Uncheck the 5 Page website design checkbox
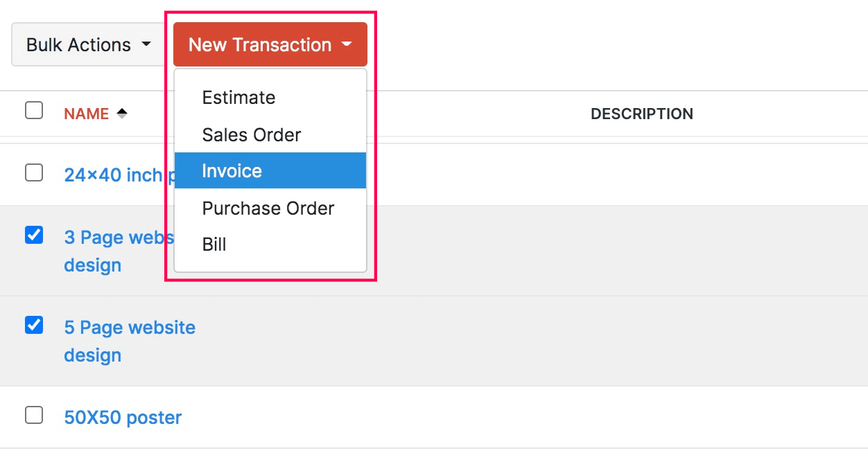 click(x=33, y=325)
